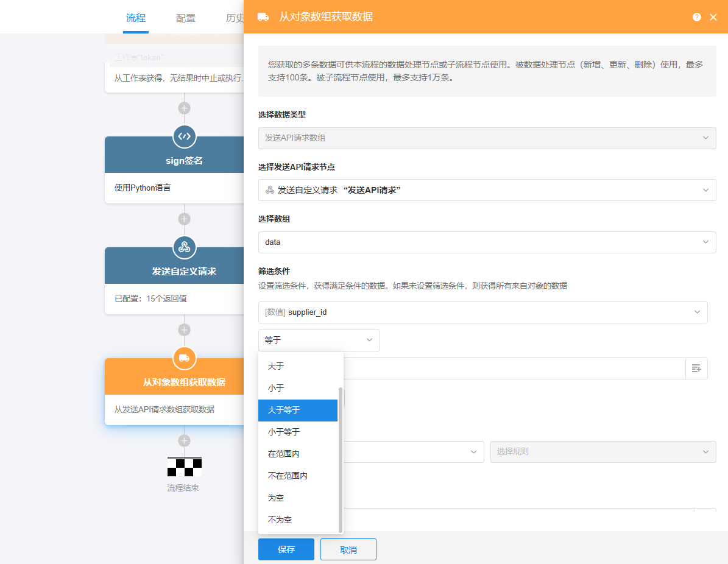Select 大于等于 from the operator list
Image resolution: width=728 pixels, height=564 pixels.
(297, 410)
